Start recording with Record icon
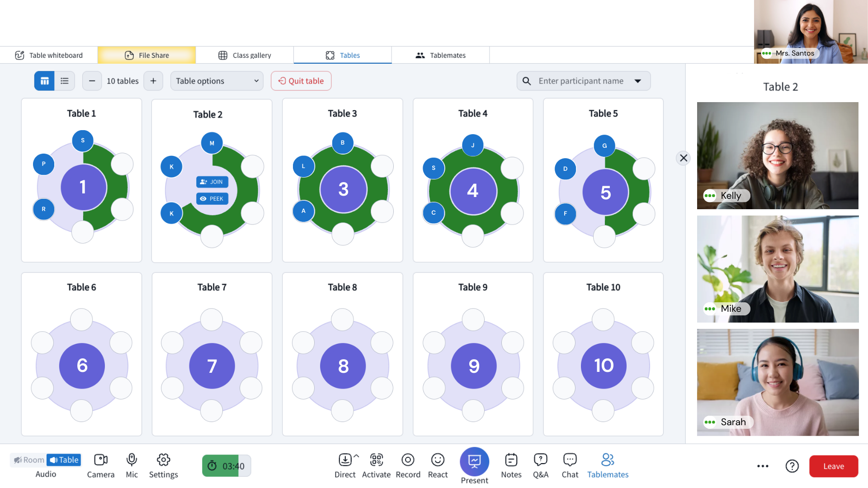The image size is (868, 488). click(x=408, y=460)
